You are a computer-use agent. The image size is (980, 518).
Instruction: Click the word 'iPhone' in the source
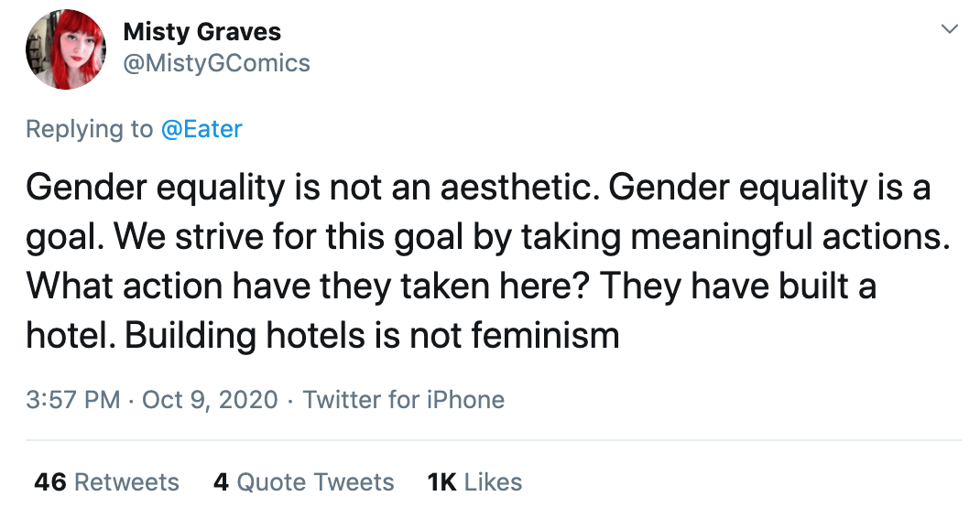point(465,399)
